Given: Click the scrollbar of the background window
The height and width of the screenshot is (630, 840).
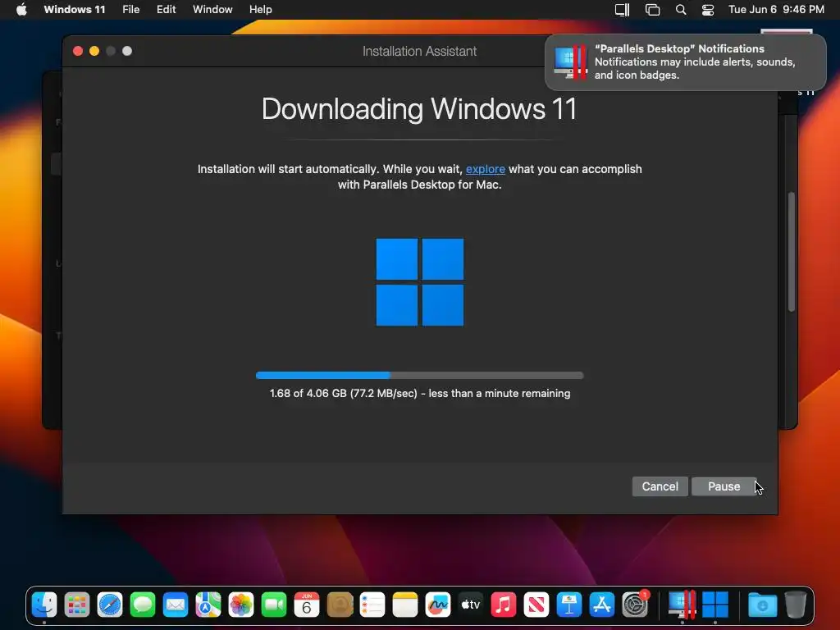Looking at the screenshot, I should click(x=792, y=252).
